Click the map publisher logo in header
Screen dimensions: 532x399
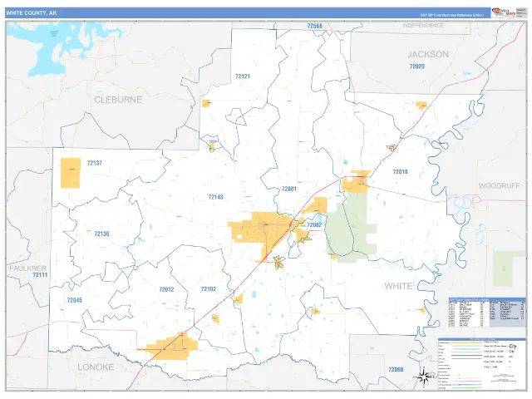505,12
